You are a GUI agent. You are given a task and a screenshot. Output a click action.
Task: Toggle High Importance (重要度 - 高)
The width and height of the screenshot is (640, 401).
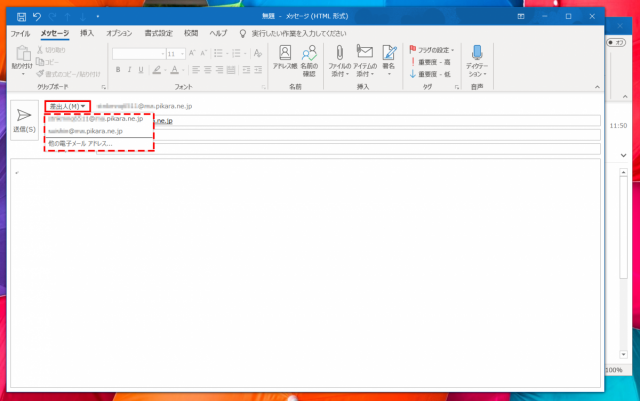[x=433, y=61]
